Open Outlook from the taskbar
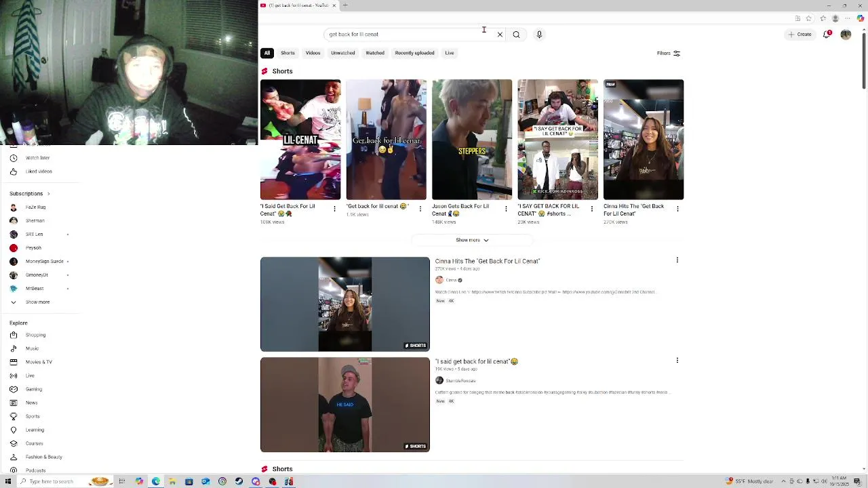This screenshot has width=868, height=488. pyautogui.click(x=205, y=481)
